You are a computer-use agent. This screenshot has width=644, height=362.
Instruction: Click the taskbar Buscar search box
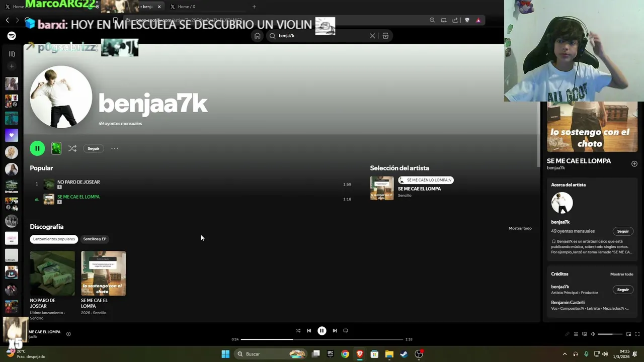pos(271,354)
